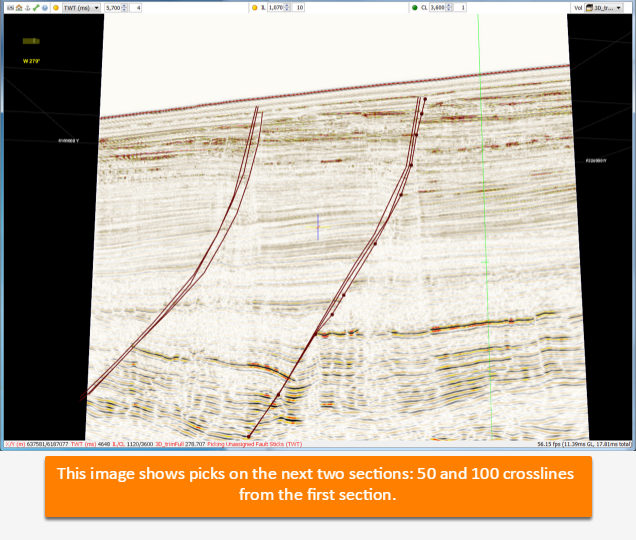Click the TWT 5,700 value stepper arrows

click(125, 8)
